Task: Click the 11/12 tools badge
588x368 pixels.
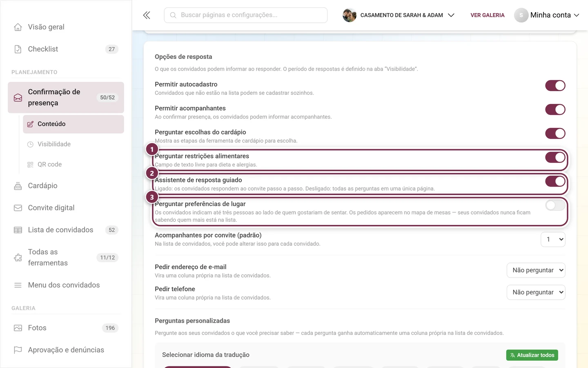Action: [x=107, y=258]
